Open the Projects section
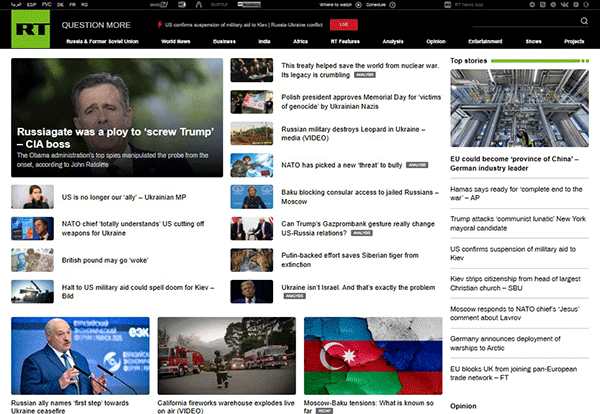 [574, 41]
